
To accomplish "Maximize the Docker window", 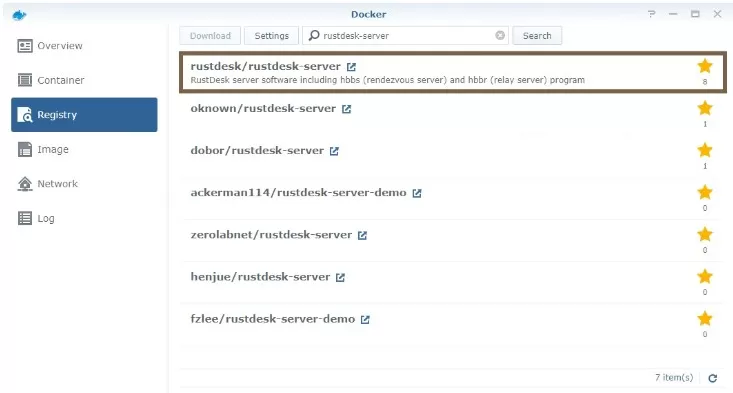I will (x=695, y=14).
